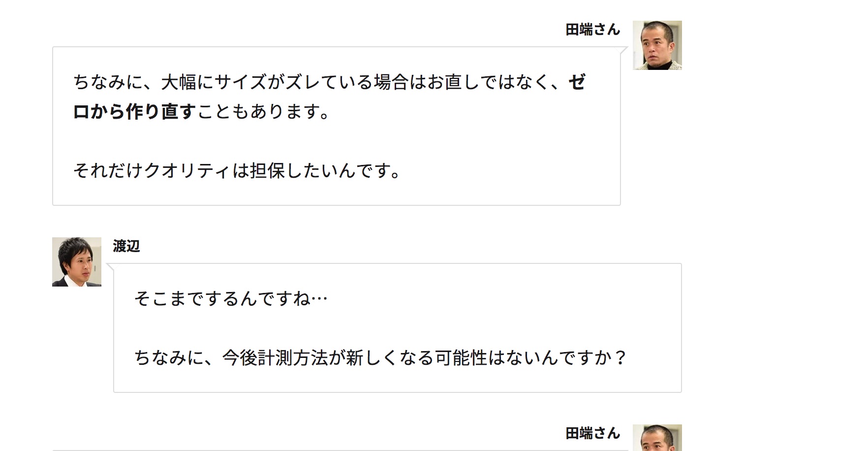Click the bold text ロから作り直す
Screen dimensions: 868x451
[134, 112]
